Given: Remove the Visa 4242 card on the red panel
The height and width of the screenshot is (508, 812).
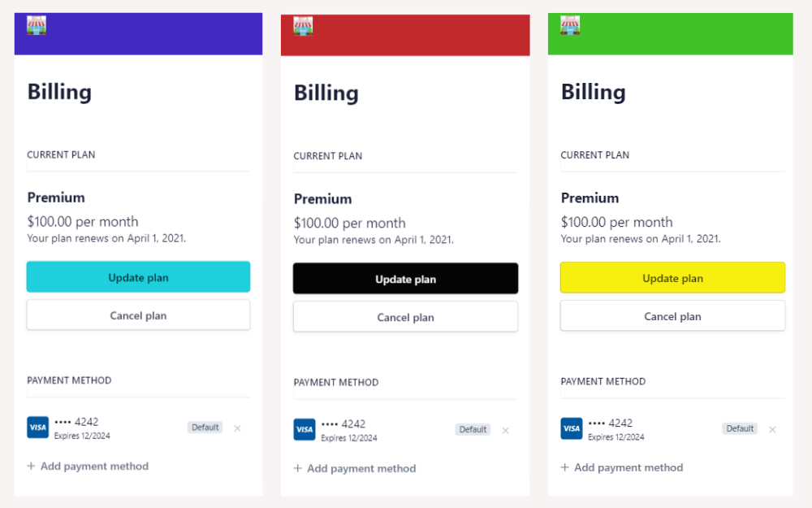Looking at the screenshot, I should coord(505,429).
